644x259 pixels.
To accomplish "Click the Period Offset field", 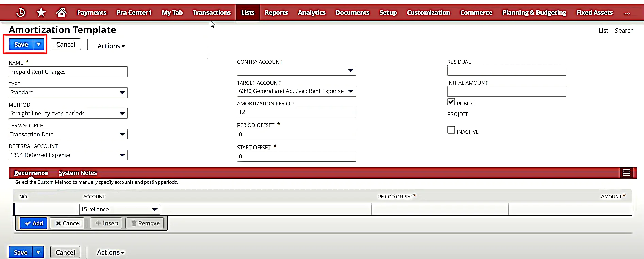I will tap(297, 134).
